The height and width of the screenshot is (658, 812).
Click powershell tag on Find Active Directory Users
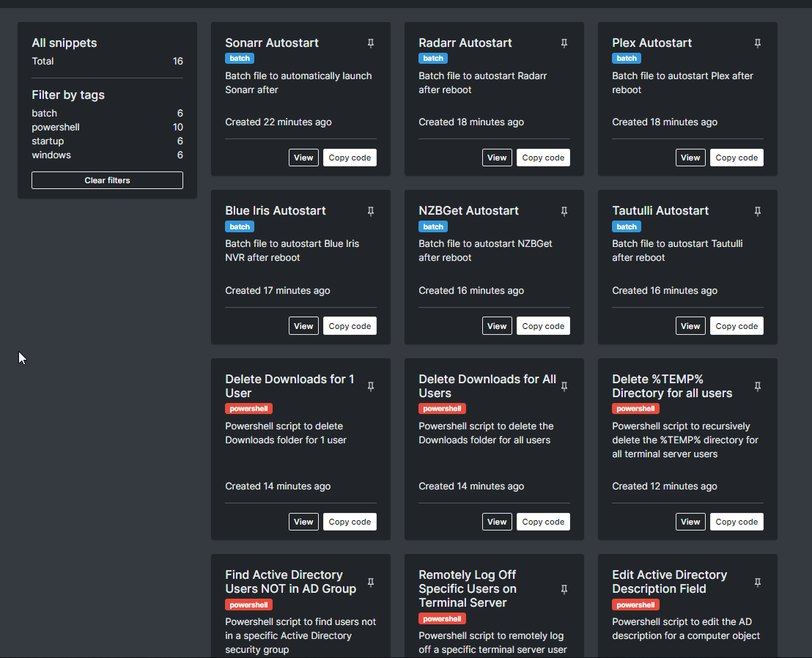248,605
